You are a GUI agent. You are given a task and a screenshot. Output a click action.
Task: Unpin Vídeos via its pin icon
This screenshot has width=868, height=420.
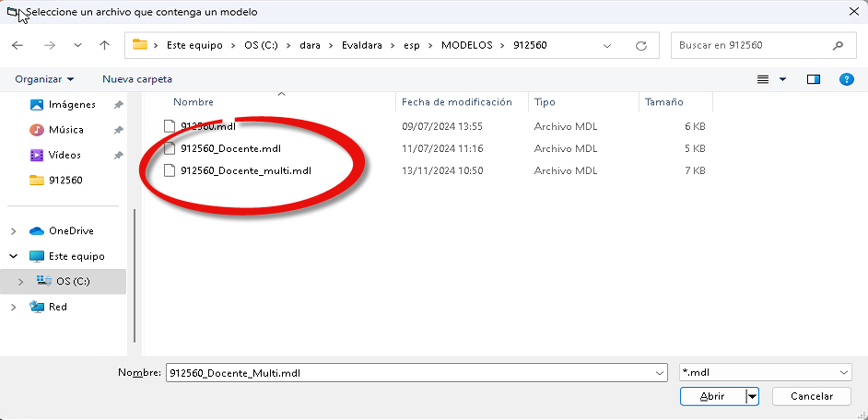[x=118, y=156]
